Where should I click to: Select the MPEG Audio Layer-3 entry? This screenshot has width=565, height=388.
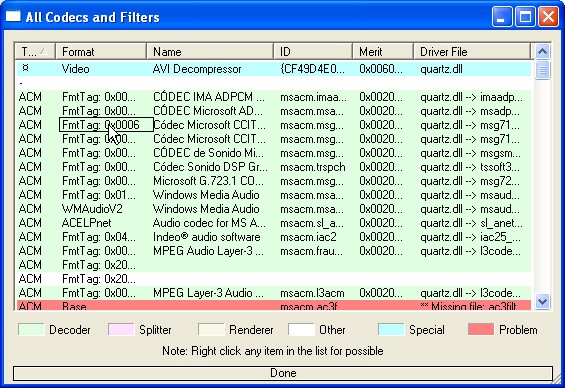point(208,251)
